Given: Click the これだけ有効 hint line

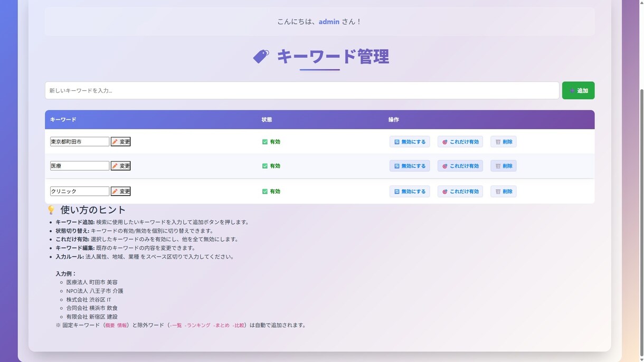Looking at the screenshot, I should pyautogui.click(x=147, y=239).
